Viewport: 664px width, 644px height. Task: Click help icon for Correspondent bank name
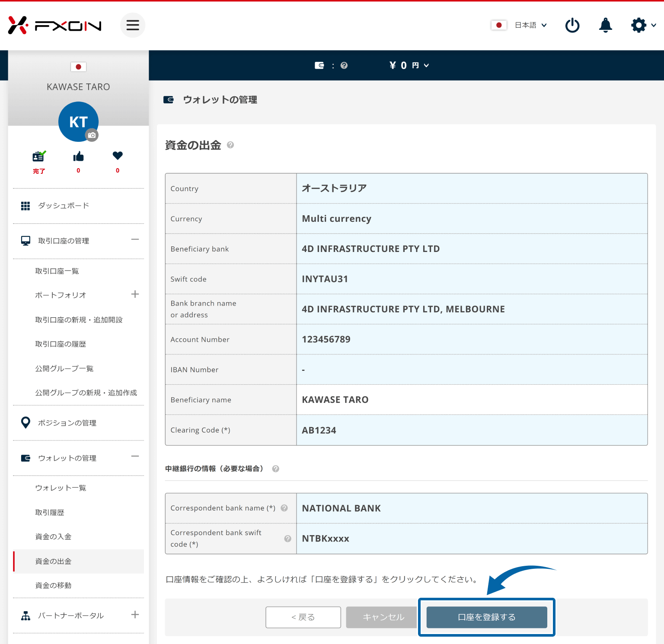(284, 508)
